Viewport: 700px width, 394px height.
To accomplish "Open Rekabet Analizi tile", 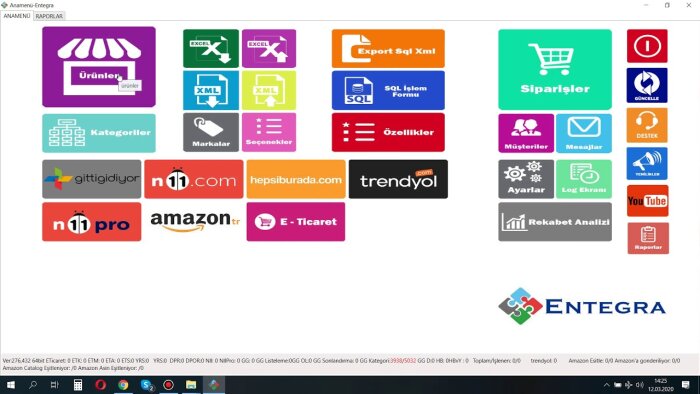I will [x=555, y=222].
